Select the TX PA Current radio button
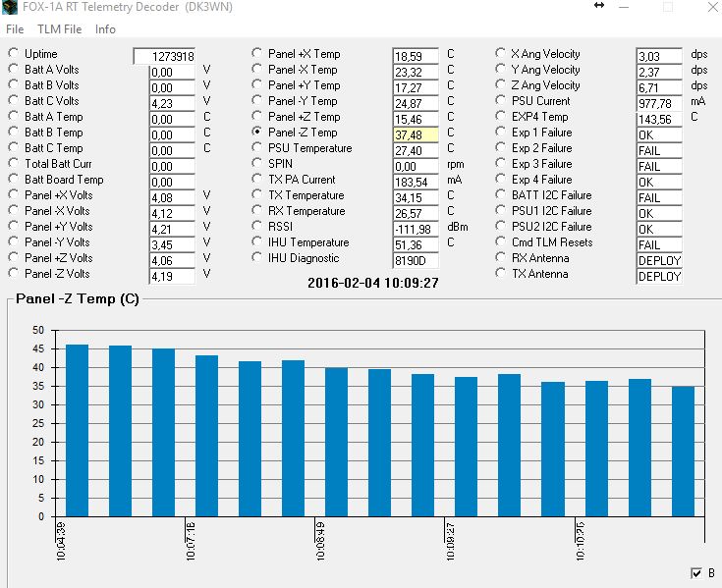The height and width of the screenshot is (588, 722). click(257, 179)
